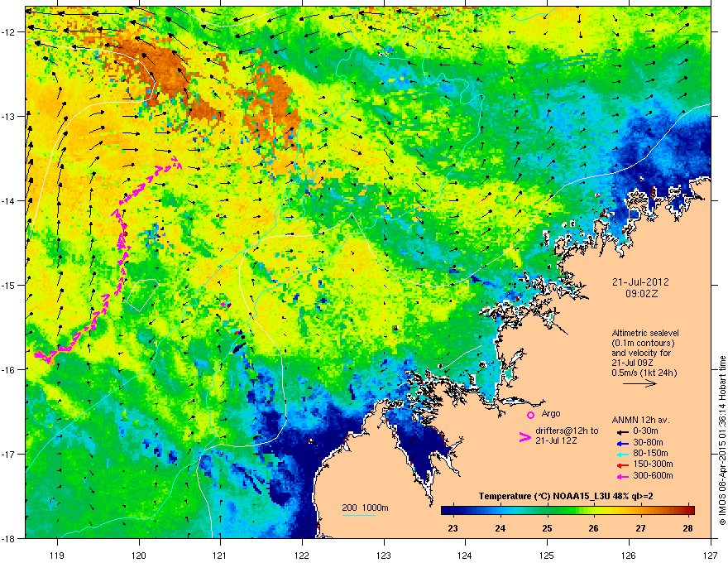This screenshot has width=728, height=563.
Task: Click the 'drifters@12h to' legend label
Action: tap(567, 431)
